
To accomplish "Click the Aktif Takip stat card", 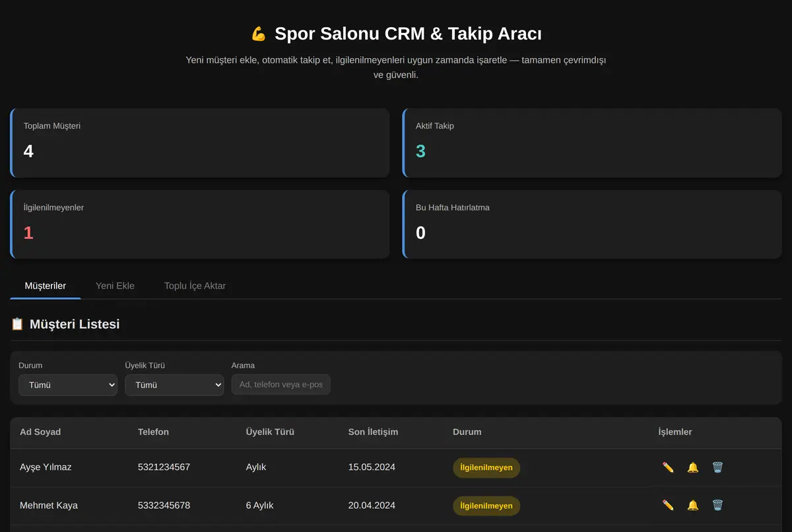I will (x=592, y=143).
